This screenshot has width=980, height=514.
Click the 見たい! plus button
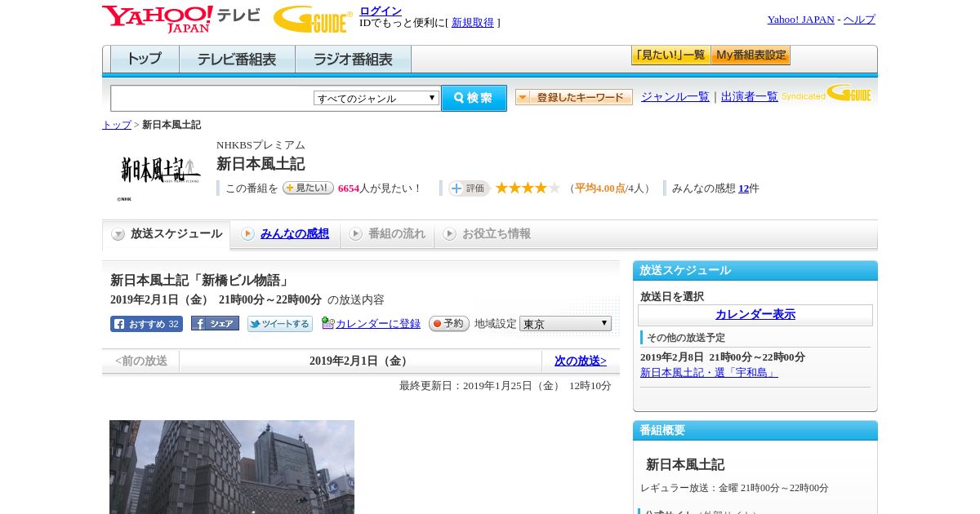[x=308, y=188]
